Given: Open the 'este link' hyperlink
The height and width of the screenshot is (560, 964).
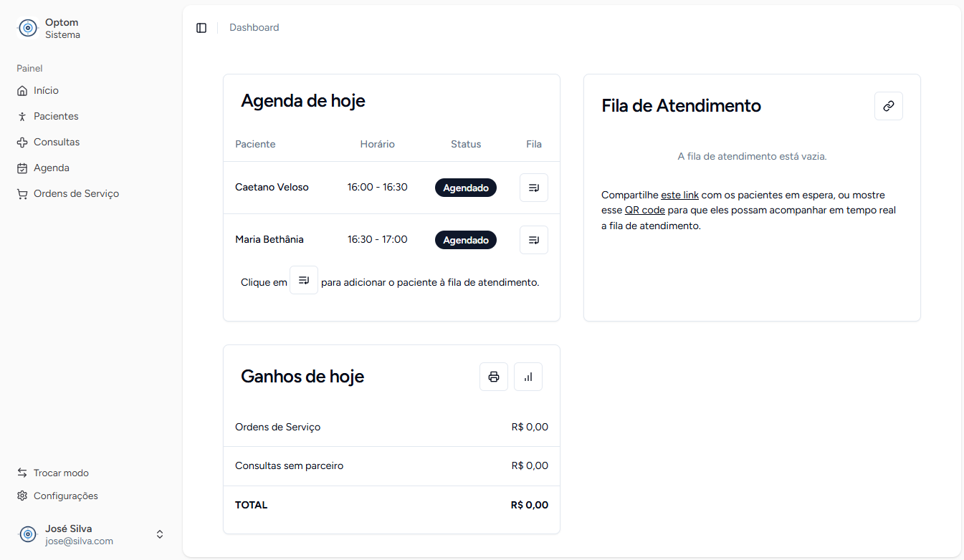Looking at the screenshot, I should tap(679, 195).
